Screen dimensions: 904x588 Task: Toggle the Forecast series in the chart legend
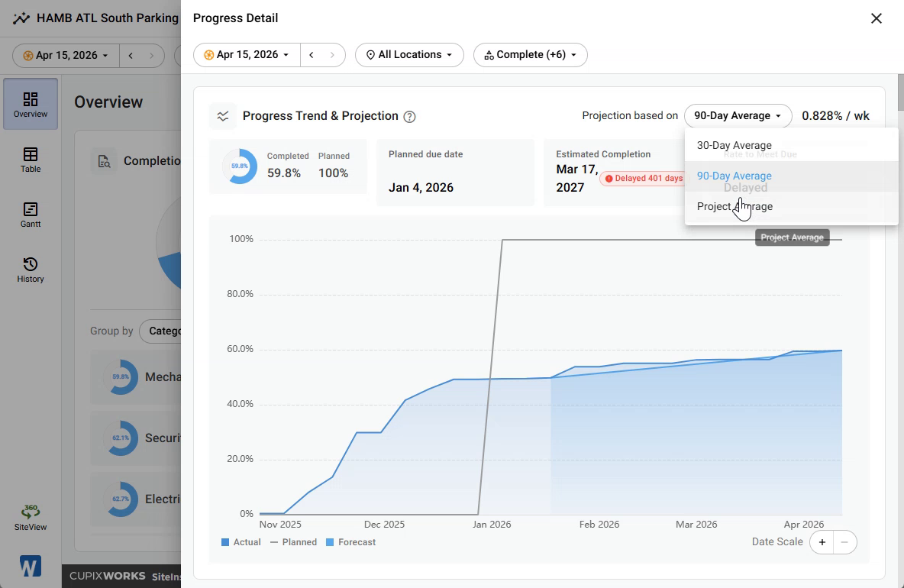click(x=350, y=542)
